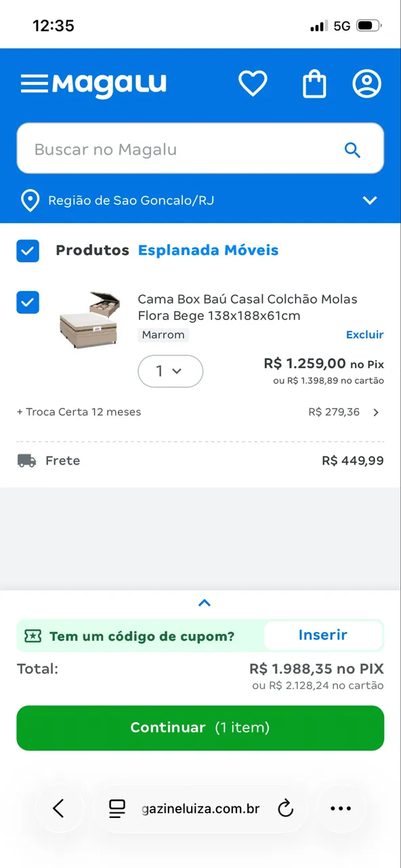The width and height of the screenshot is (401, 868).
Task: Open the quantity dropdown showing 1
Action: pyautogui.click(x=170, y=371)
